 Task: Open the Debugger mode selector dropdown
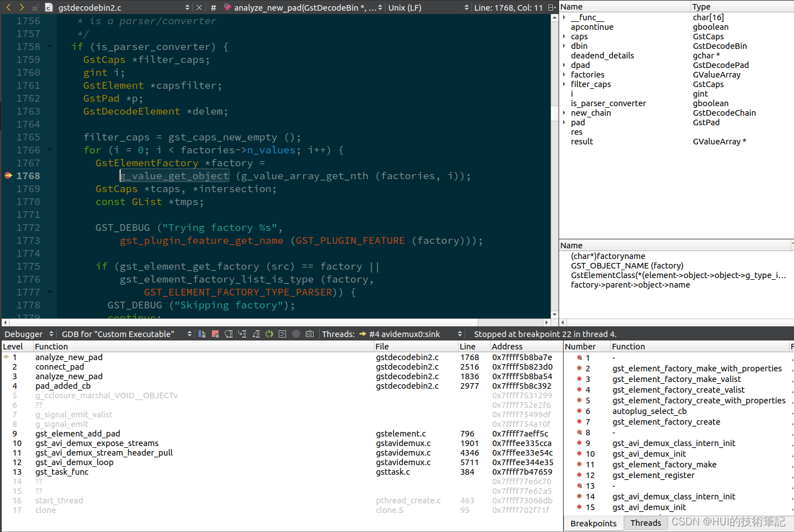pyautogui.click(x=29, y=334)
